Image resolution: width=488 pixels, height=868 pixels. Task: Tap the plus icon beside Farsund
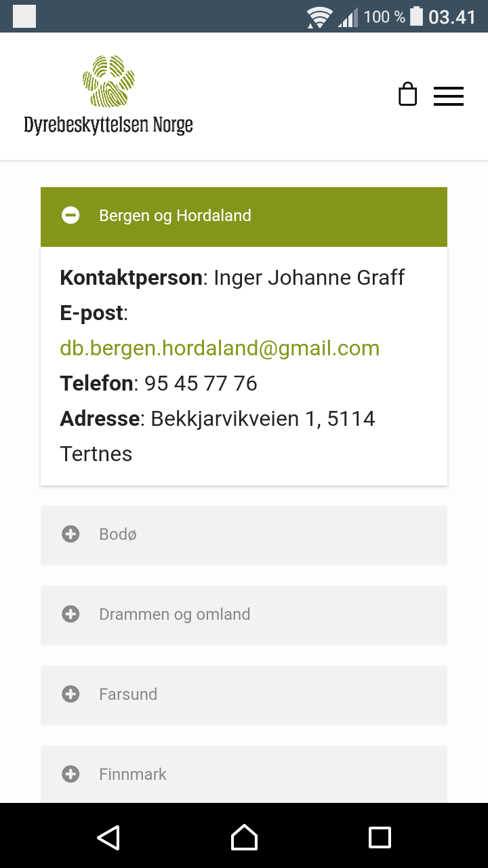[70, 694]
